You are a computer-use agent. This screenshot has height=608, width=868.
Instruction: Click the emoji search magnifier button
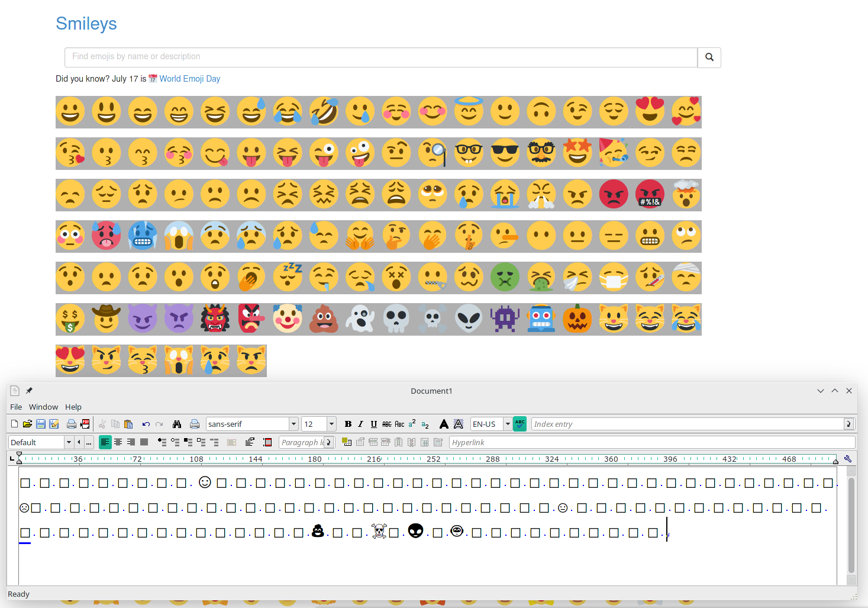coord(709,57)
